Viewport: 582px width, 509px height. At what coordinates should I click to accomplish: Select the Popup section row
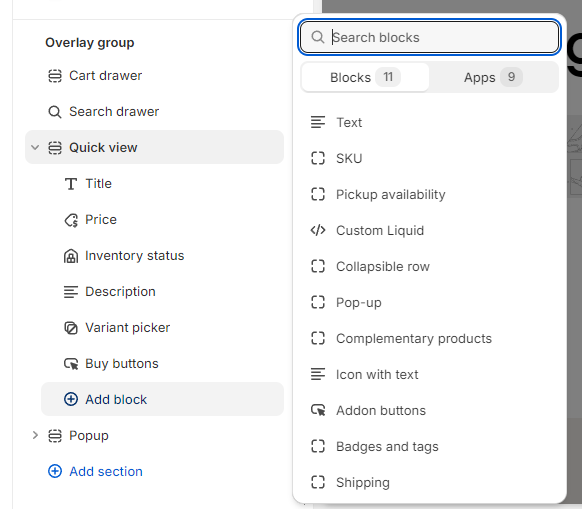[154, 435]
